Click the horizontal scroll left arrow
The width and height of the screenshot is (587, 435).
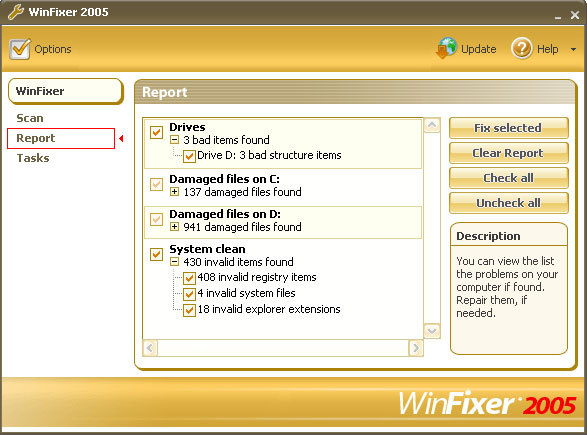click(150, 348)
